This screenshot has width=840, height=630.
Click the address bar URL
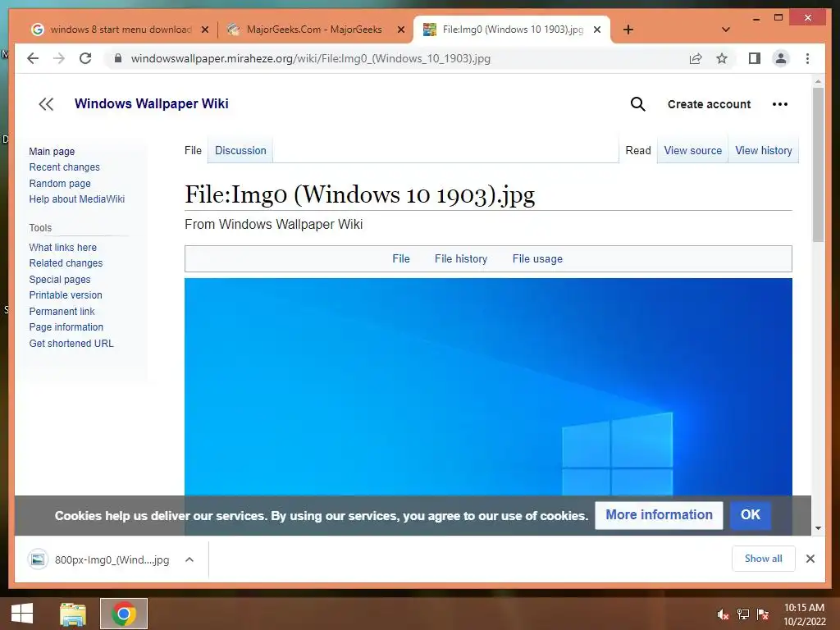311,58
